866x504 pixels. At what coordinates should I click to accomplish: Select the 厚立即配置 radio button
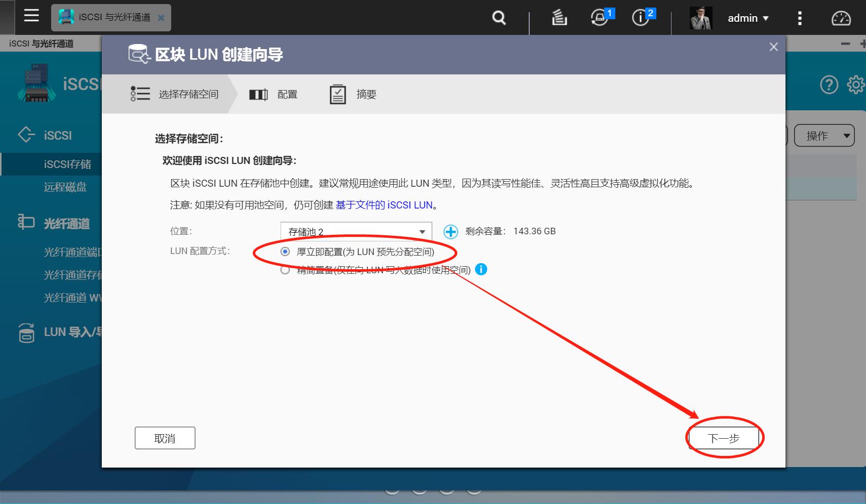coord(285,251)
